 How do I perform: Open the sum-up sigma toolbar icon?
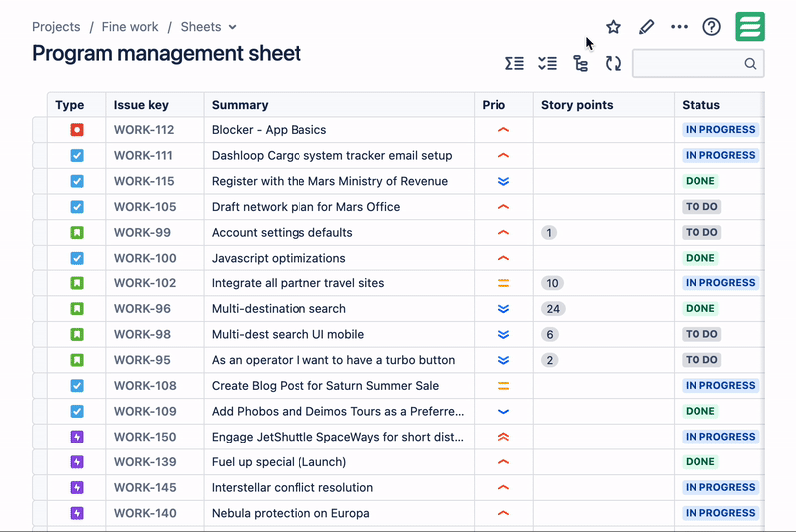pos(514,63)
